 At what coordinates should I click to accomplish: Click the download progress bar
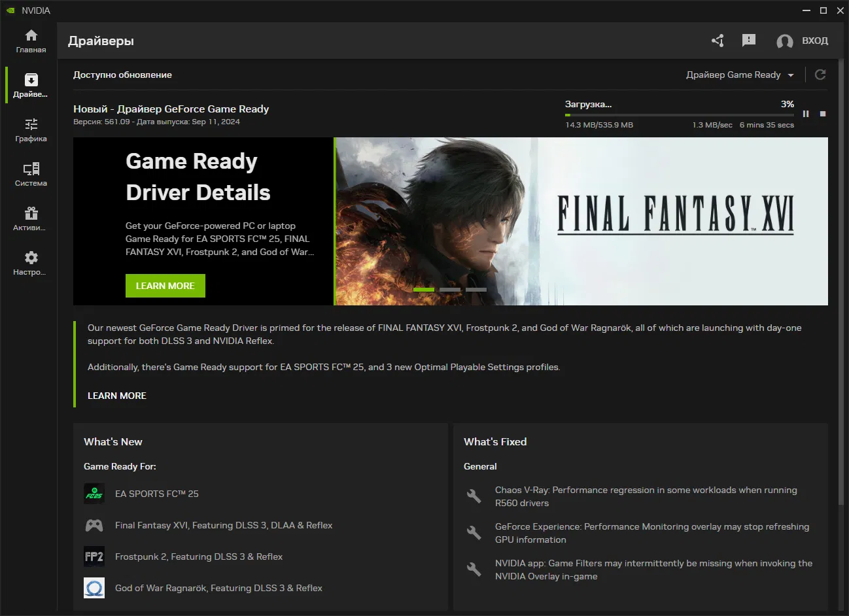click(x=680, y=115)
